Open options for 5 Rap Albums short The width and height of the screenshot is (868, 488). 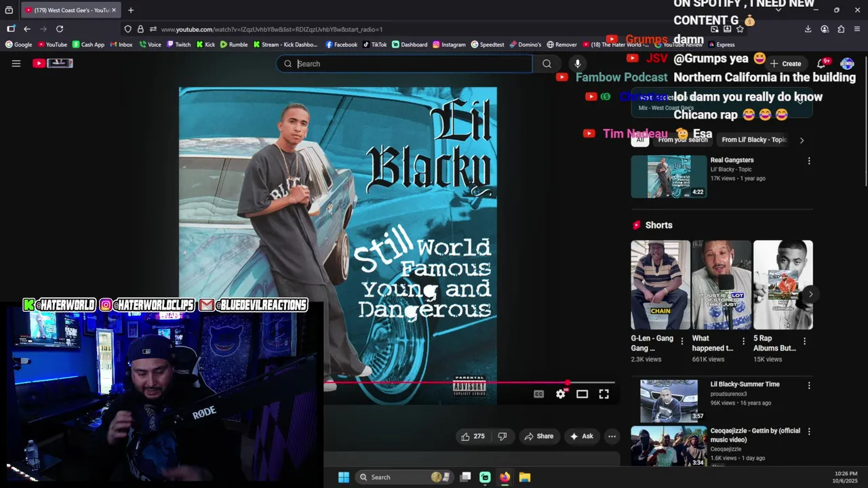804,342
